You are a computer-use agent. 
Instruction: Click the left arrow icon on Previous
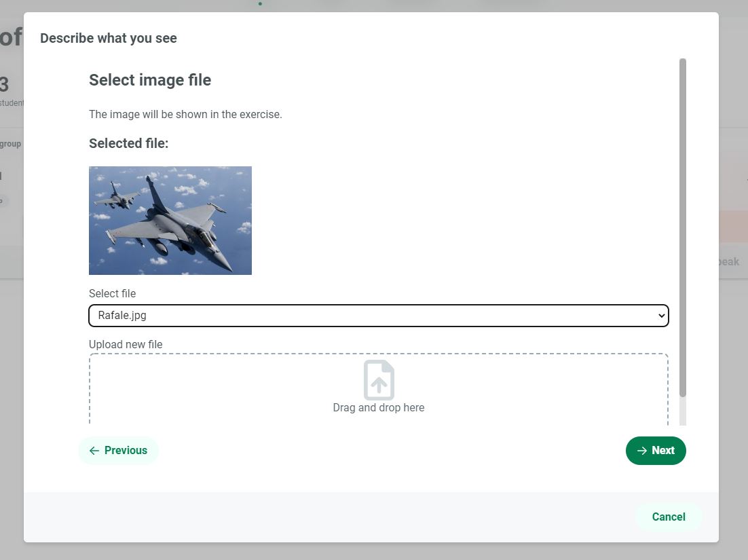click(x=94, y=451)
